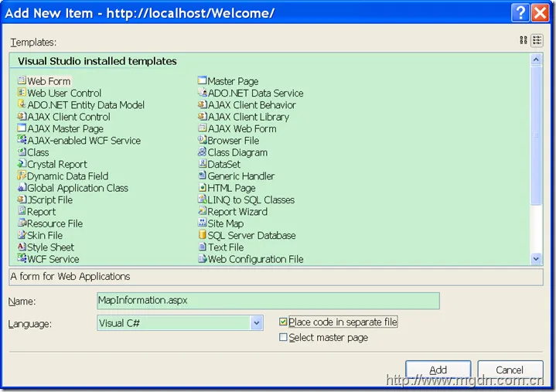The height and width of the screenshot is (392, 556).
Task: Click the Add button
Action: click(438, 370)
